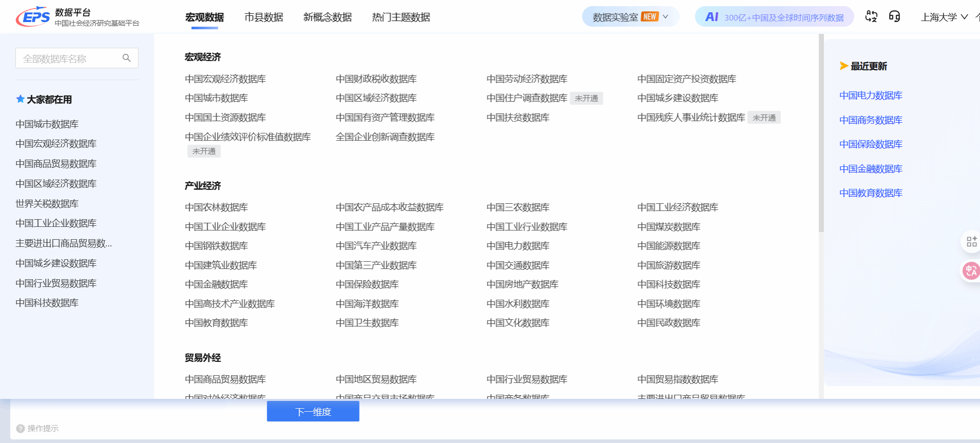The width and height of the screenshot is (980, 443).
Task: Click the 操作提示 help icon
Action: [21, 429]
